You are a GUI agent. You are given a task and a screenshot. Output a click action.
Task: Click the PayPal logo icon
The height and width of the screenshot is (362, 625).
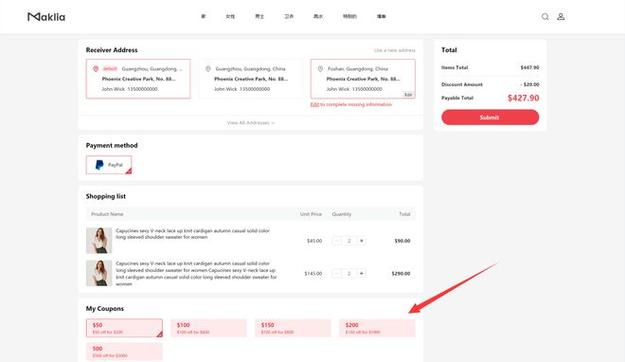point(100,165)
